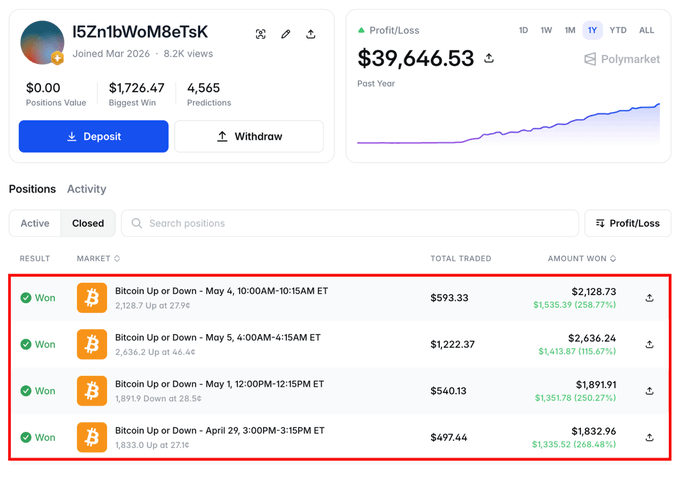Click the $1,891.91 amount won
Screen dimensions: 680x478
click(596, 385)
